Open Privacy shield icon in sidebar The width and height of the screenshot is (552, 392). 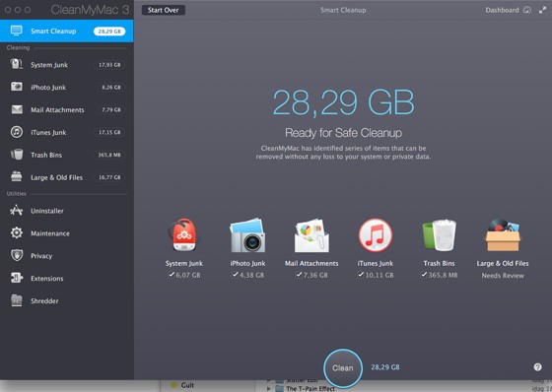click(x=17, y=255)
